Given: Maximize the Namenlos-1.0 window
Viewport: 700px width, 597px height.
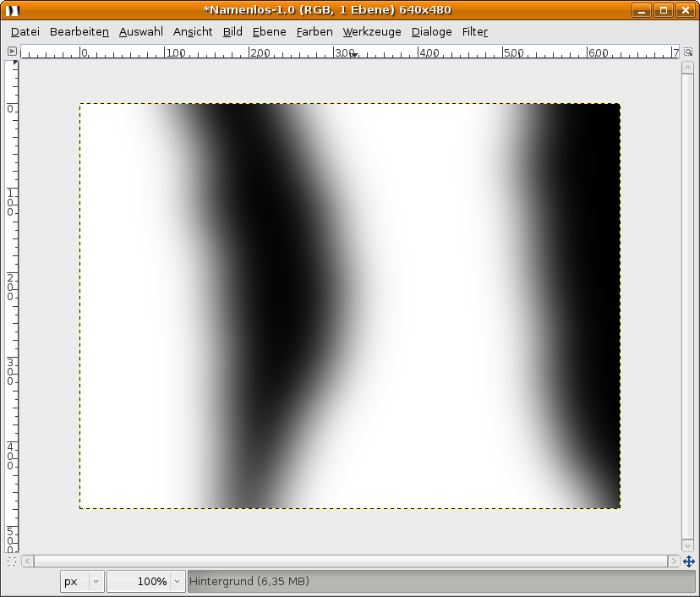Looking at the screenshot, I should pos(664,10).
